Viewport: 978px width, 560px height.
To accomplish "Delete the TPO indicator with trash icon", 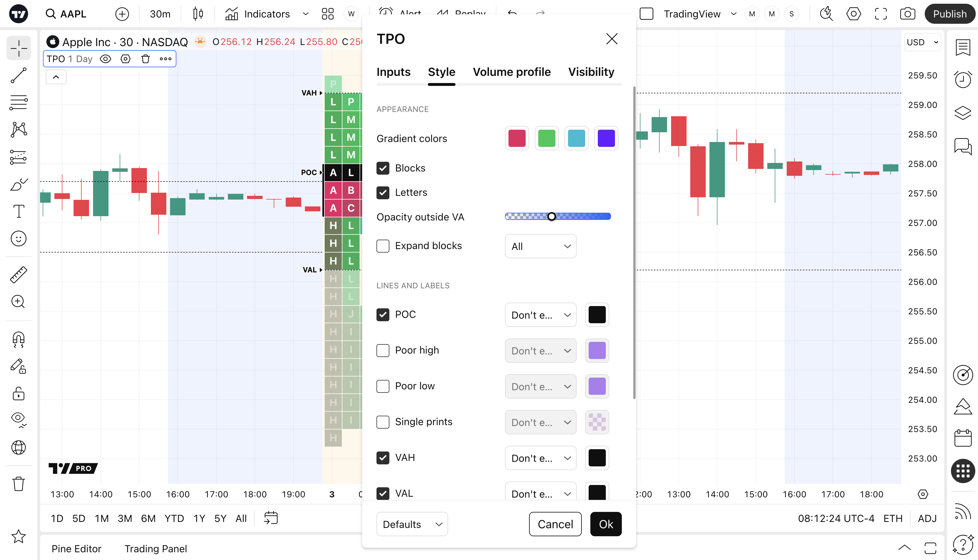I will [145, 59].
